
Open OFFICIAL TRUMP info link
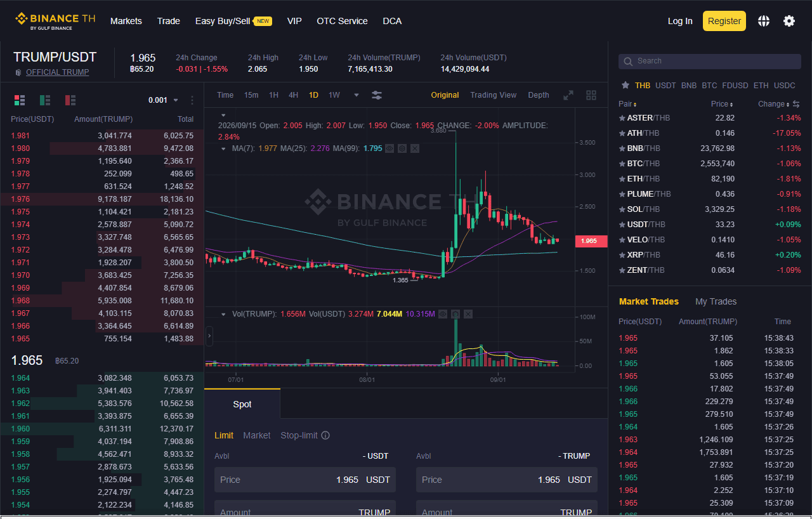(58, 72)
